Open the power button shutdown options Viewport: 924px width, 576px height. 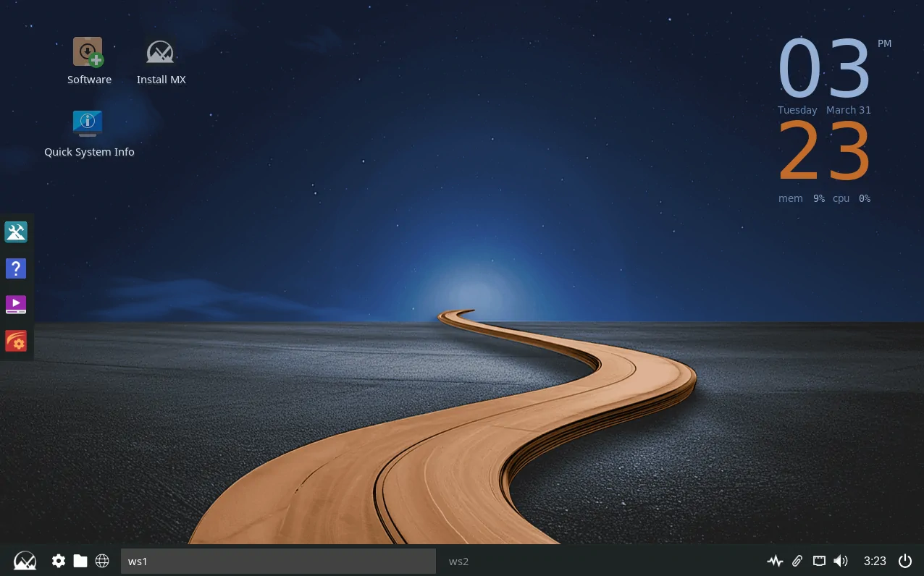point(905,561)
